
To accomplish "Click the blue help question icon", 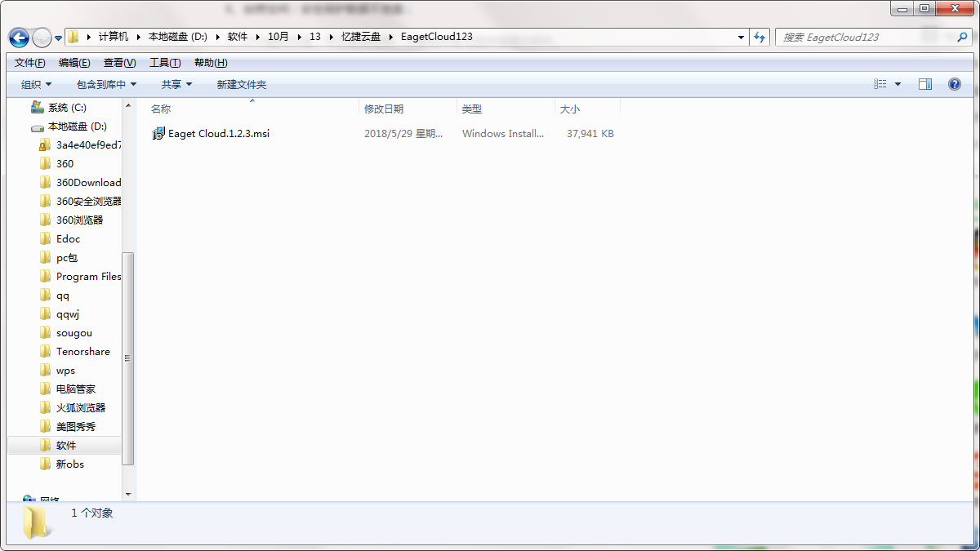I will pyautogui.click(x=954, y=84).
